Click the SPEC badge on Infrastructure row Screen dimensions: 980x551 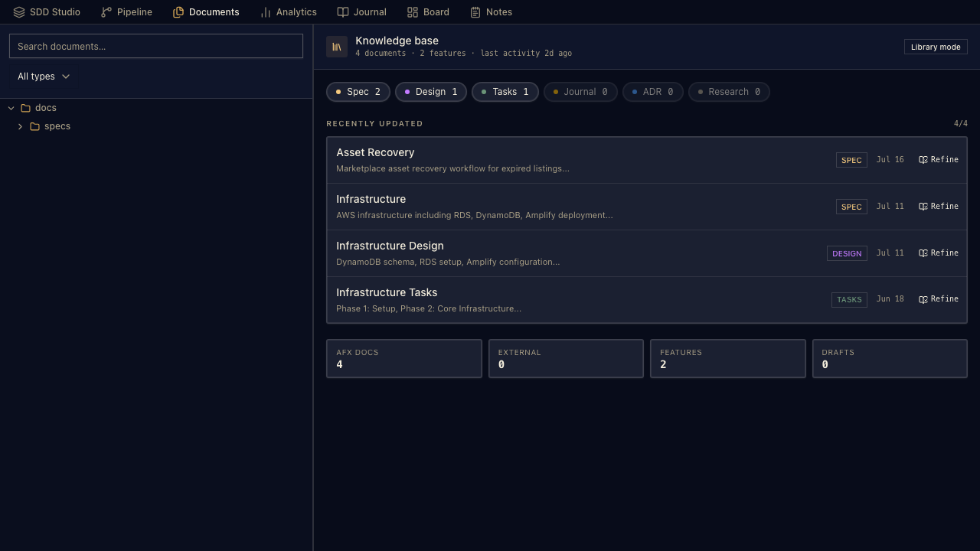click(x=851, y=207)
